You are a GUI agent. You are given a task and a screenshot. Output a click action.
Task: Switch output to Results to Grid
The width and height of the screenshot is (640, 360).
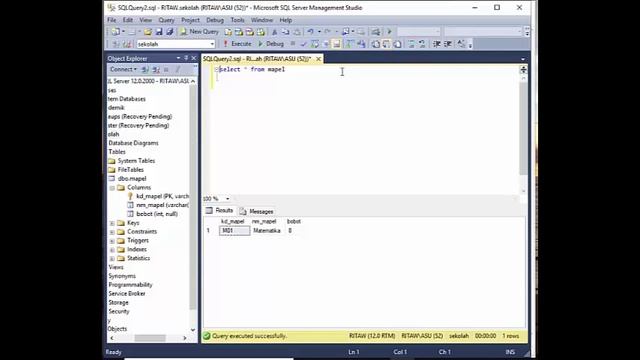[x=386, y=44]
